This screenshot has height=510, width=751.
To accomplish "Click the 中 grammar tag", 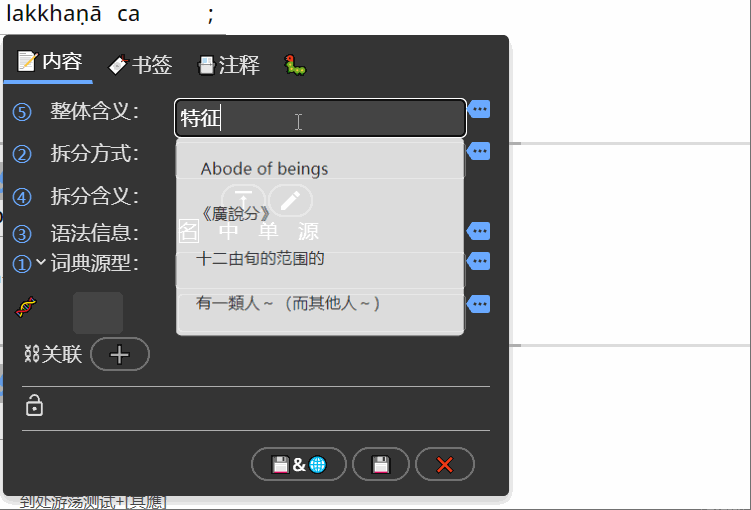I will pos(228,231).
